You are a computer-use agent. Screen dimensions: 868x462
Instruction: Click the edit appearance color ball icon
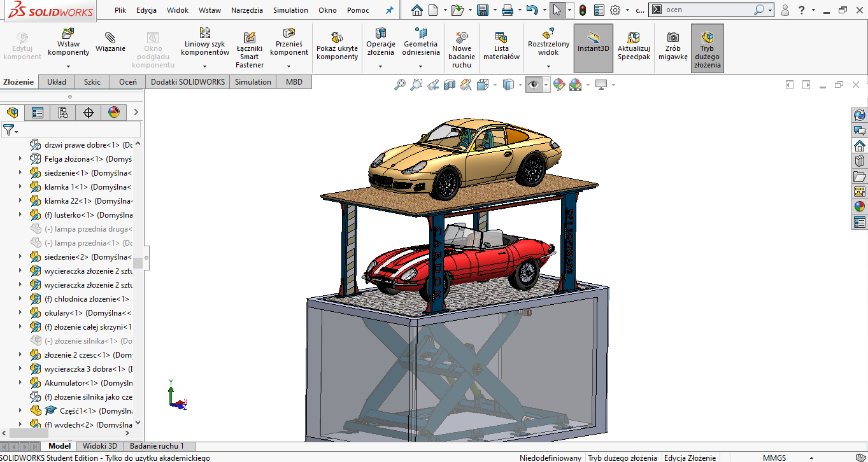coord(559,85)
